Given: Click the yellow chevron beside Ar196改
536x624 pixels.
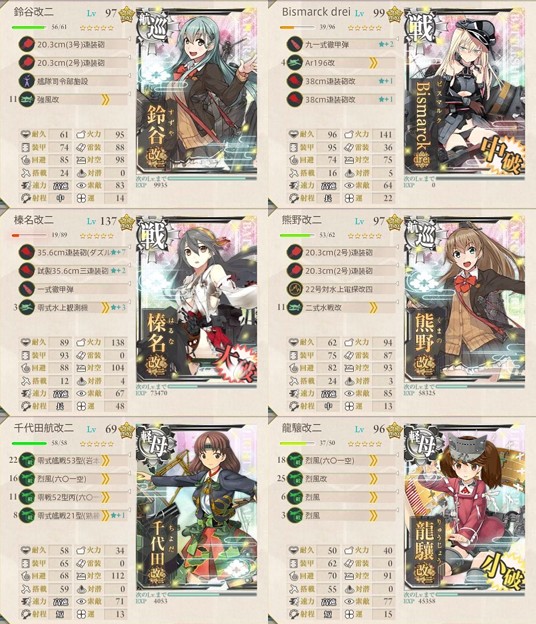Looking at the screenshot, I should click(x=373, y=63).
